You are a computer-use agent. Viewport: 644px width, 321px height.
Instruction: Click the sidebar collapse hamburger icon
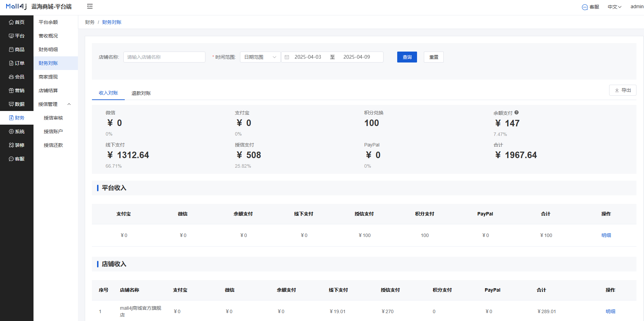coord(90,6)
